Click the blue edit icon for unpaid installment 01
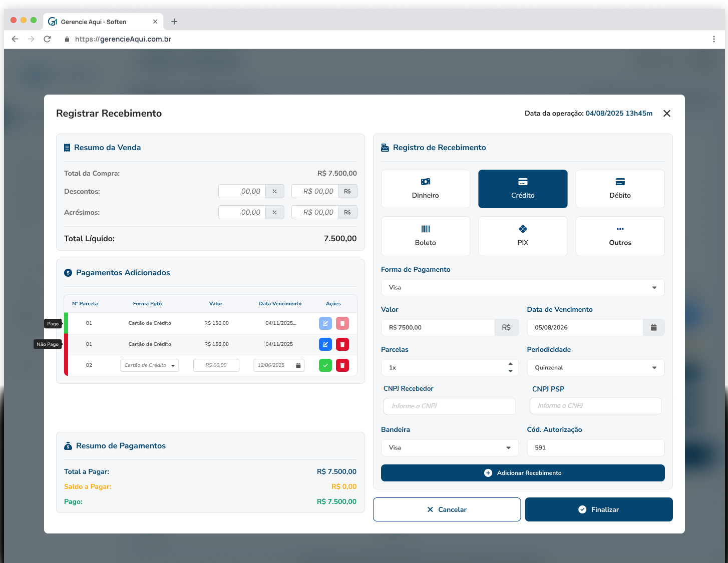728x563 pixels. tap(325, 344)
